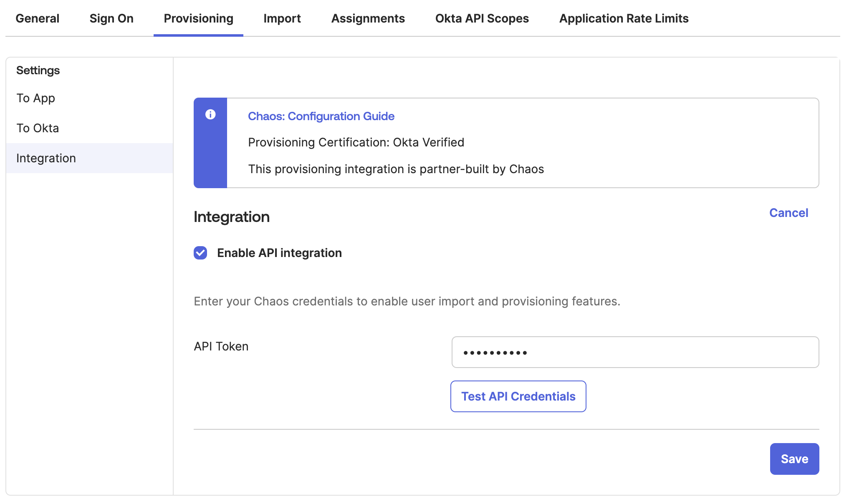Open the General tab
The image size is (844, 504).
click(x=38, y=18)
